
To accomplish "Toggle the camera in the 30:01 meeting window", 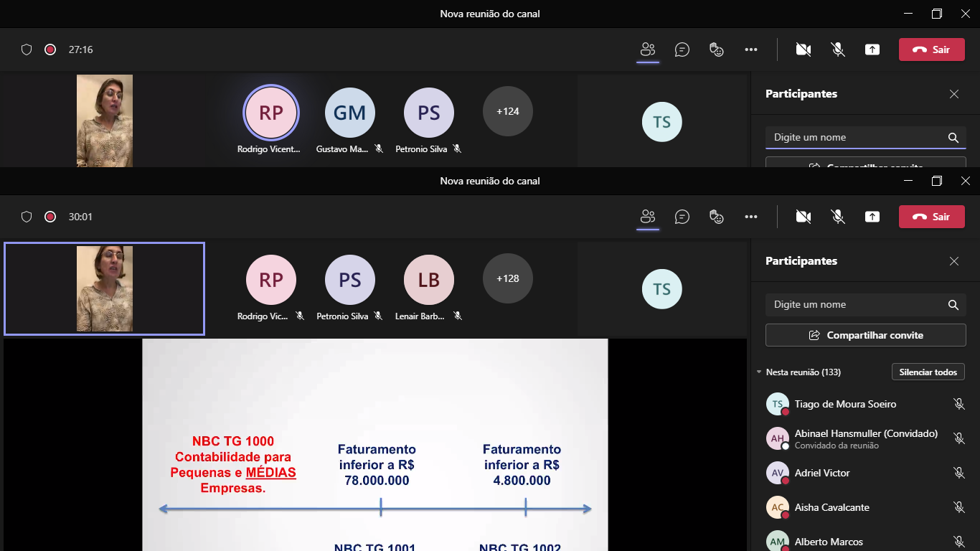I will (x=803, y=217).
